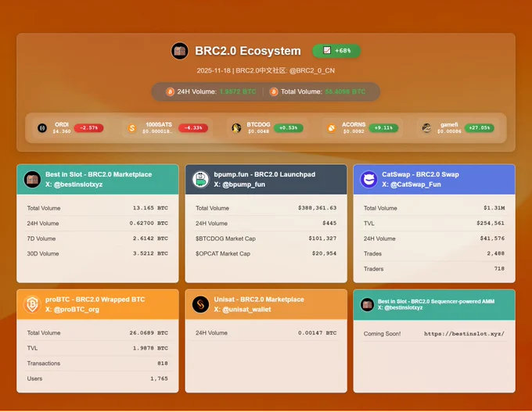Click the BRC2.0 Ecosystem logo icon
Image resolution: width=532 pixels, height=412 pixels.
(x=179, y=51)
